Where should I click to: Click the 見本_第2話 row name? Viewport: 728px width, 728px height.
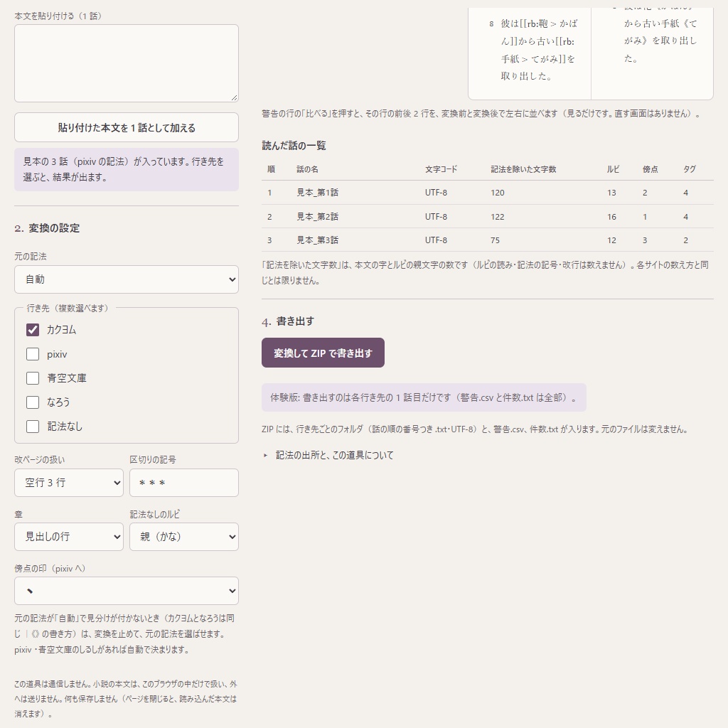(x=318, y=217)
